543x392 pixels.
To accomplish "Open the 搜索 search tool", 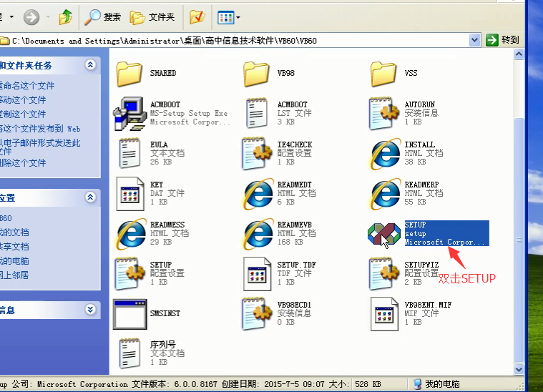I will [102, 17].
